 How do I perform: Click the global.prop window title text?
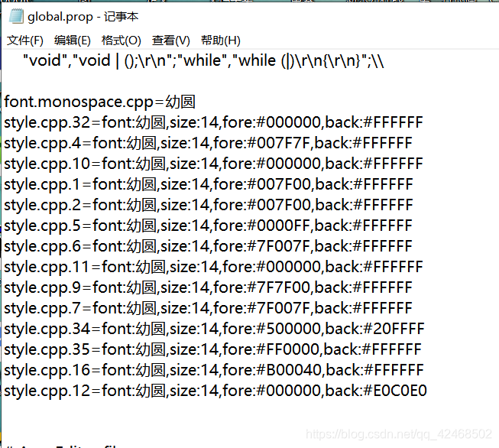click(x=83, y=17)
